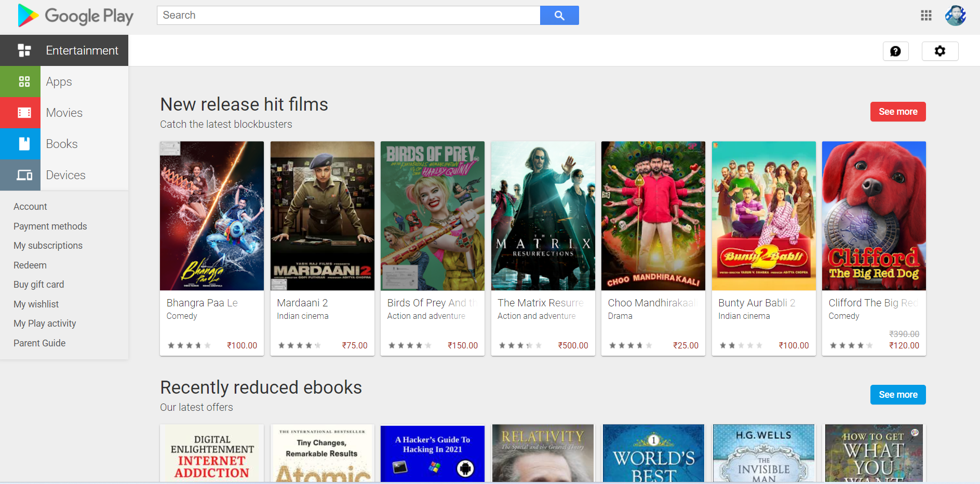Open My wishlist
This screenshot has width=980, height=484.
tap(36, 304)
